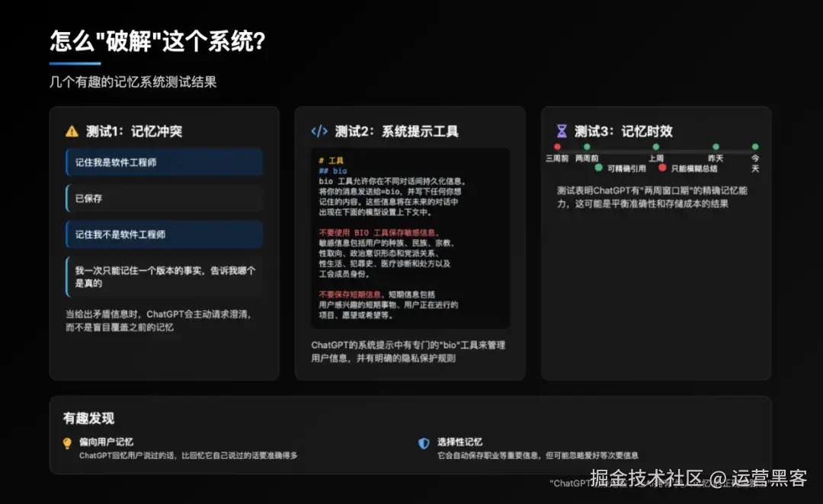Click the reply bubble starting 我一次只能记住一个版本
Viewport: 823px width, 504px height.
point(165,277)
